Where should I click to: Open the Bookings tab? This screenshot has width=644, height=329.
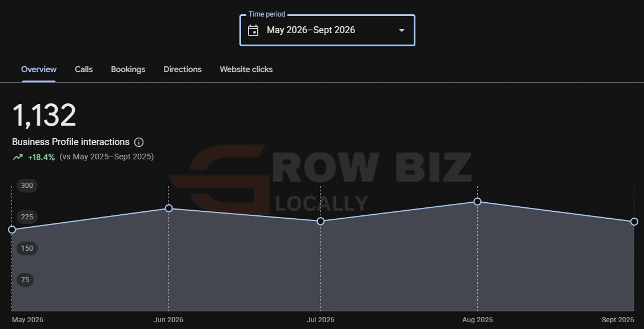click(128, 70)
